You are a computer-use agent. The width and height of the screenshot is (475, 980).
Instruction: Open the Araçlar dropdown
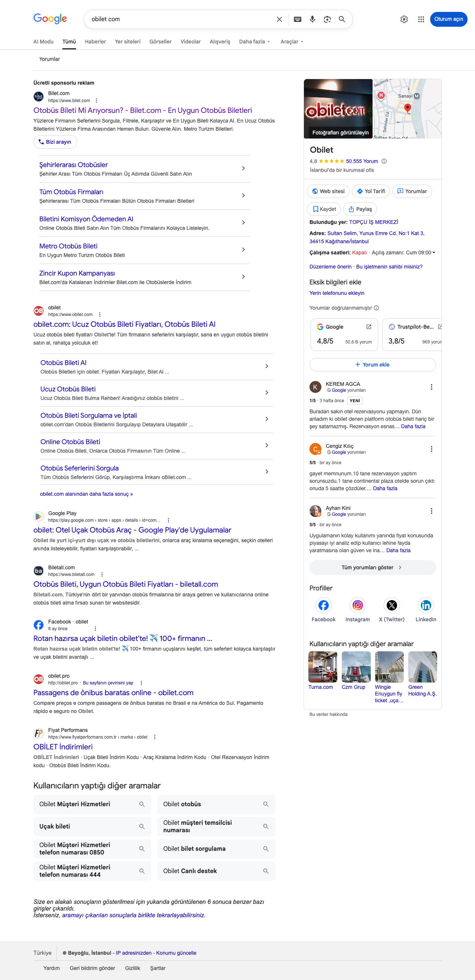point(292,42)
